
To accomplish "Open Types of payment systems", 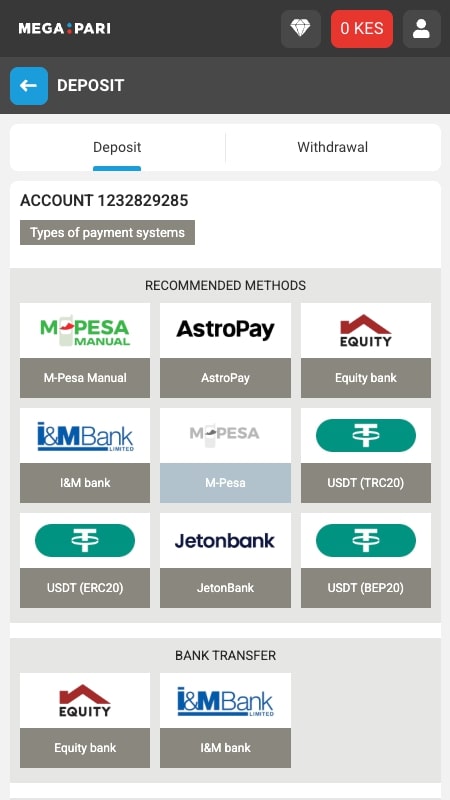I will click(x=107, y=233).
